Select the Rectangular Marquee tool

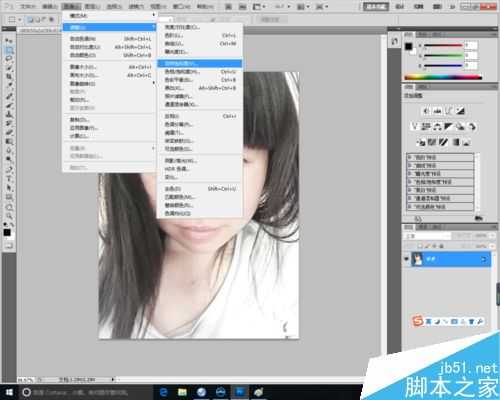[x=9, y=50]
